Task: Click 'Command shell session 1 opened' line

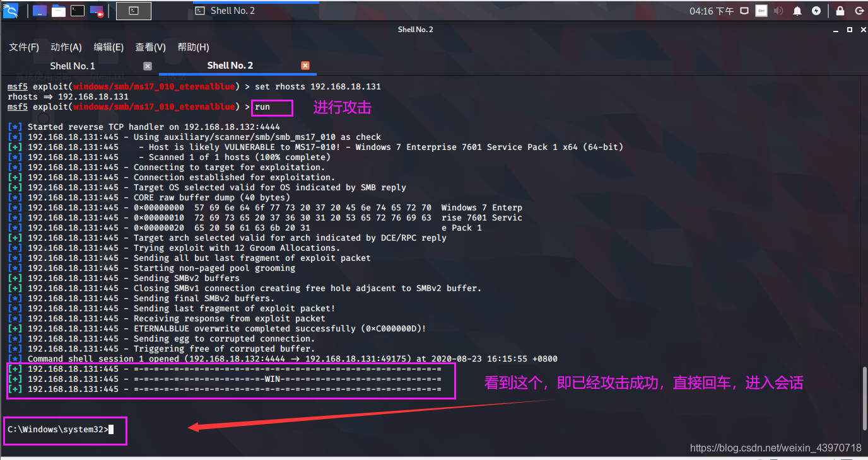Action: [x=293, y=359]
